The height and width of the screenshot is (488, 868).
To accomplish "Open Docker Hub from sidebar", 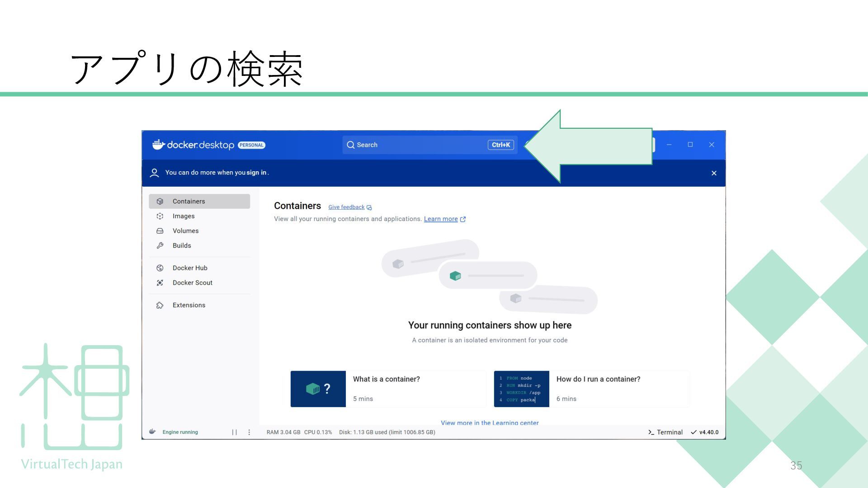I will coord(190,268).
